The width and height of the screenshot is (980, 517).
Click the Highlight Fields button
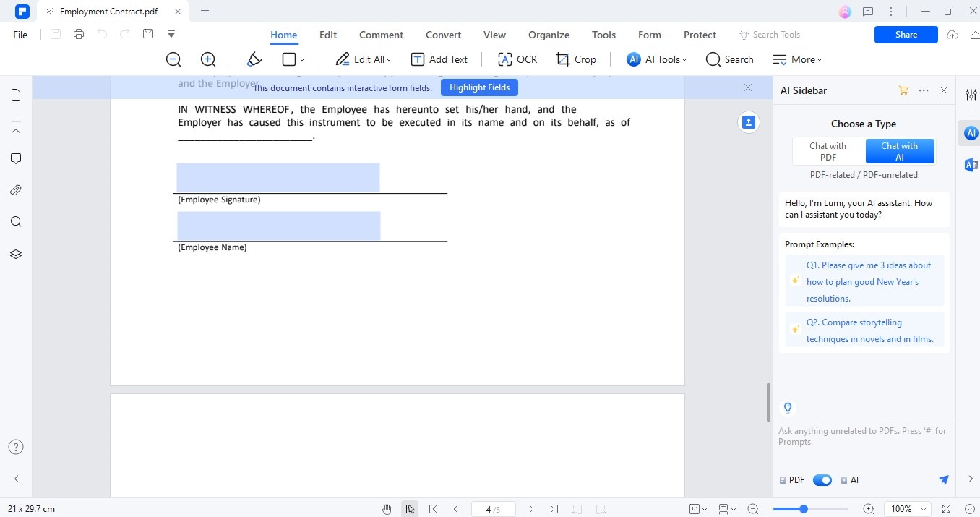[479, 87]
